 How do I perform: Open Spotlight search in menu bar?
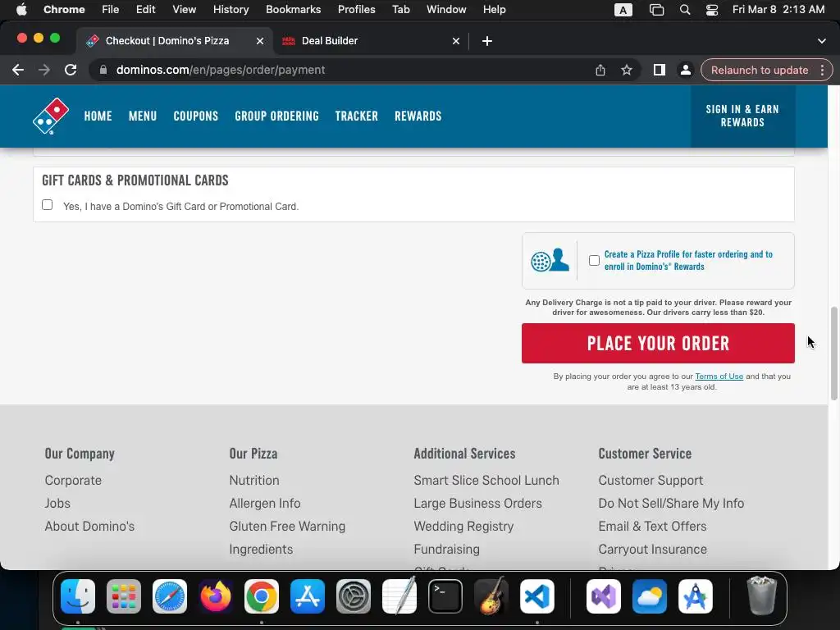(685, 10)
